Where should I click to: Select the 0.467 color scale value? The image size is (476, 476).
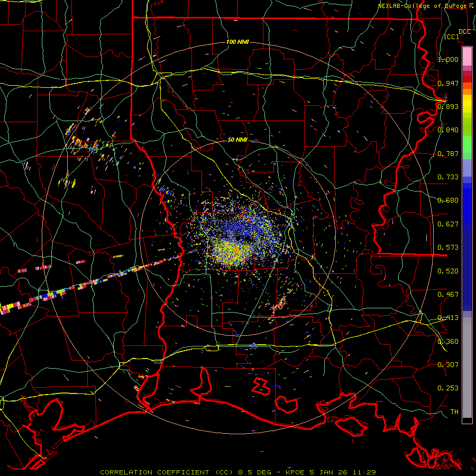448,295
